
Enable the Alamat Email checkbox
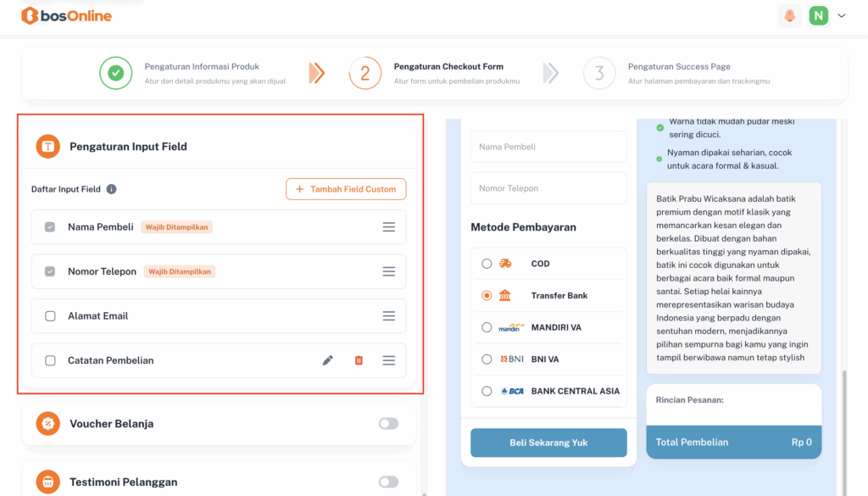[x=50, y=316]
